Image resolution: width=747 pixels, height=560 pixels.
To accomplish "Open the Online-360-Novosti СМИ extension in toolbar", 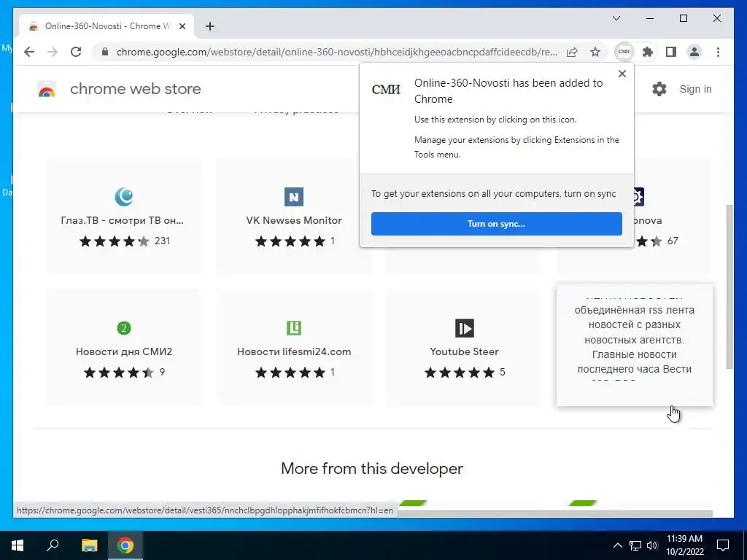I will click(624, 52).
